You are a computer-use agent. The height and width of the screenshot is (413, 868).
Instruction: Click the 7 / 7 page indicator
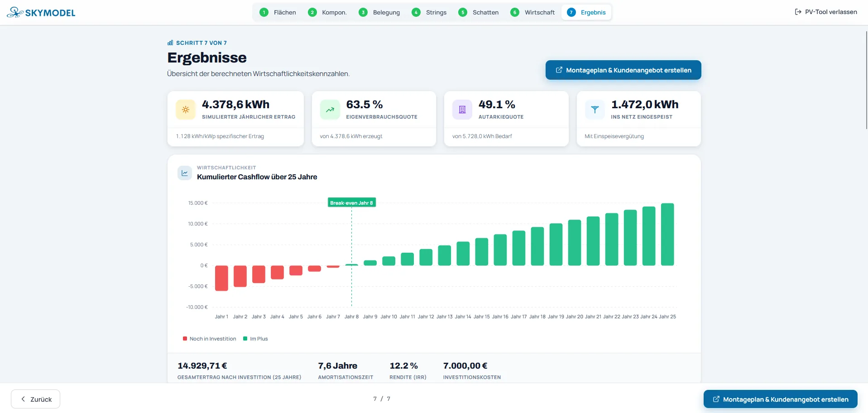[x=382, y=399]
